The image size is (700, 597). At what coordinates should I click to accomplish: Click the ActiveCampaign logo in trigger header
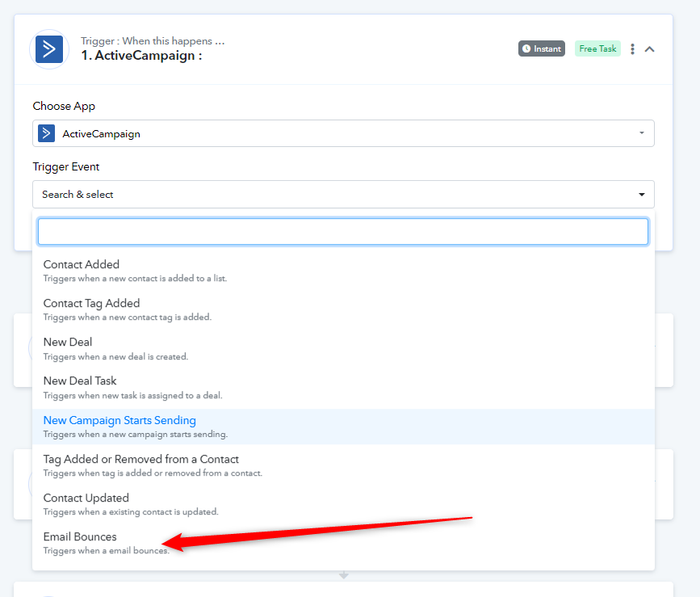tap(49, 49)
